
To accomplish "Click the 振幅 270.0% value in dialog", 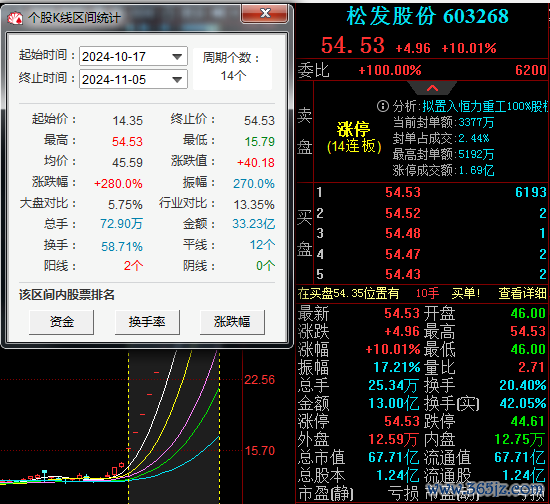I will pyautogui.click(x=254, y=183).
